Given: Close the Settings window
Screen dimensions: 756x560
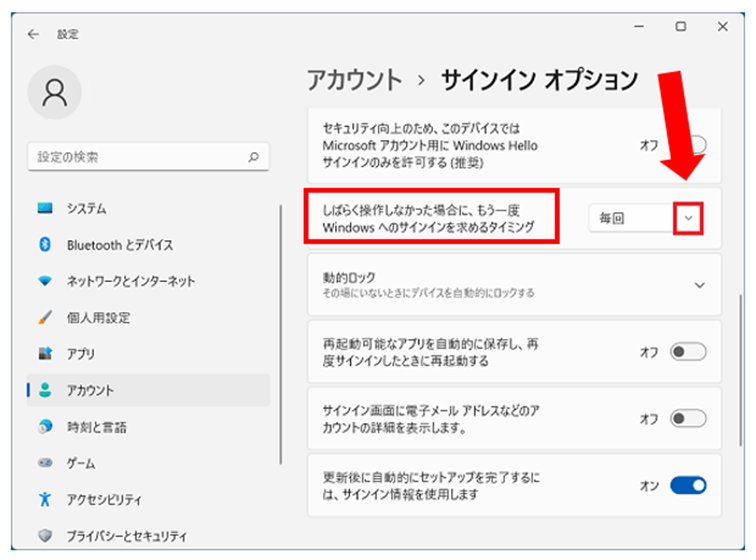Looking at the screenshot, I should coord(722,27).
